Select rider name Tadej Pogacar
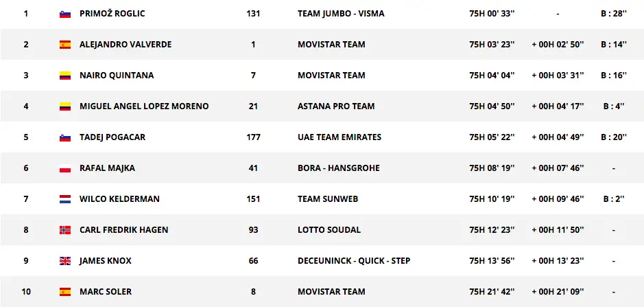This screenshot has width=644, height=307. tap(112, 137)
